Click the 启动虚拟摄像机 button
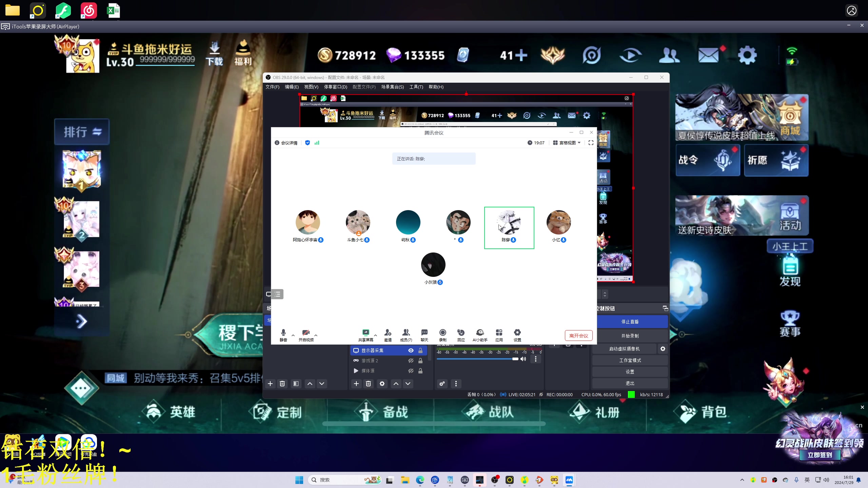 624,349
